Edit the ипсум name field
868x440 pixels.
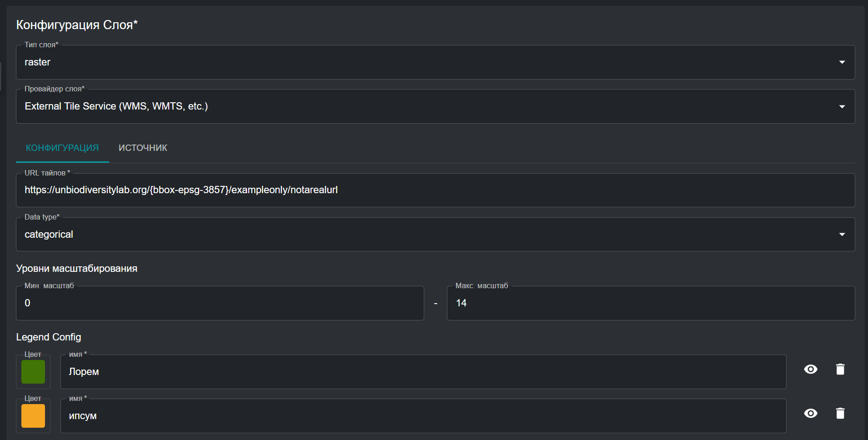pyautogui.click(x=423, y=416)
